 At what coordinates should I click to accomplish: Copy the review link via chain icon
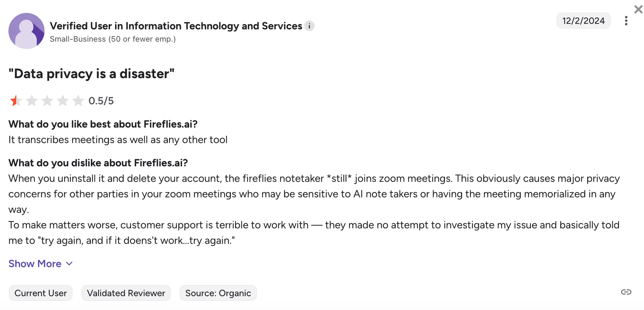coord(626,292)
